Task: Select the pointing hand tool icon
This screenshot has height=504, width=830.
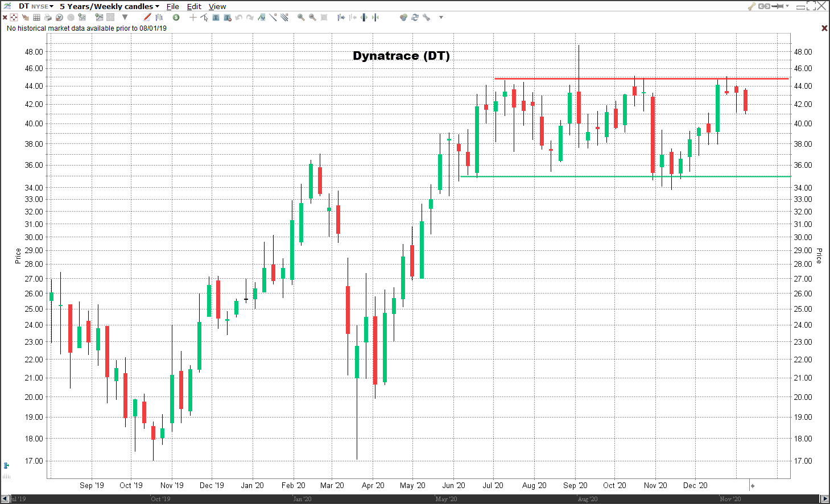Action: 25,18
